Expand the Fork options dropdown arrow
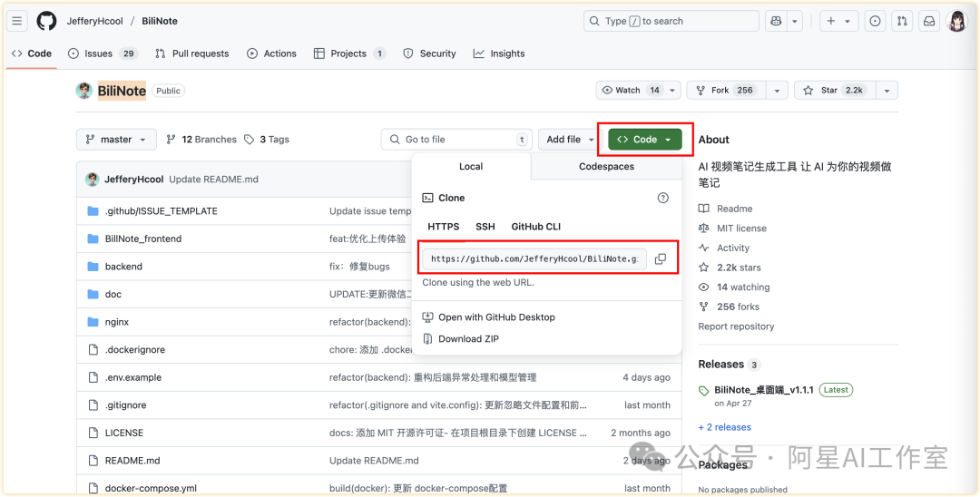The image size is (980, 497). click(777, 91)
